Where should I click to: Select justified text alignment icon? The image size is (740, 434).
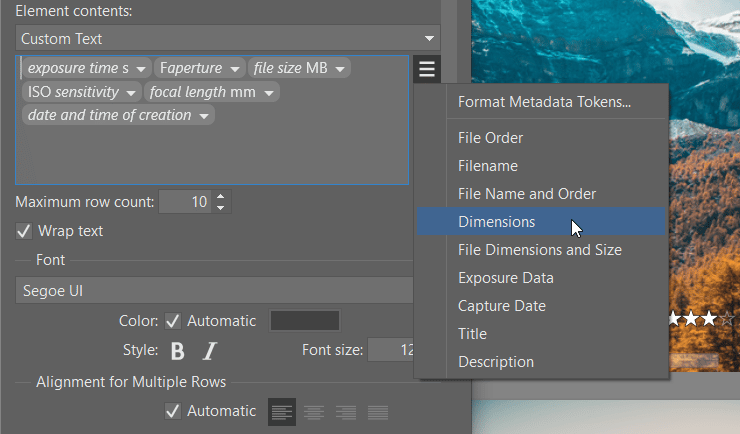coord(378,411)
